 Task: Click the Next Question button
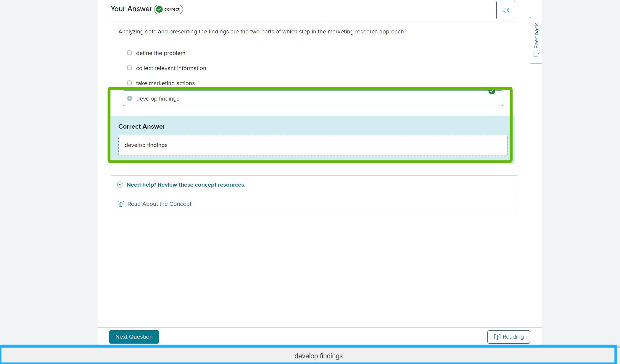point(134,337)
